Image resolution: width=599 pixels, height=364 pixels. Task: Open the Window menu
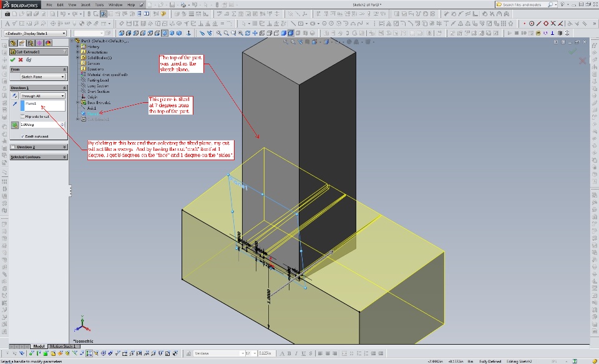pyautogui.click(x=115, y=5)
